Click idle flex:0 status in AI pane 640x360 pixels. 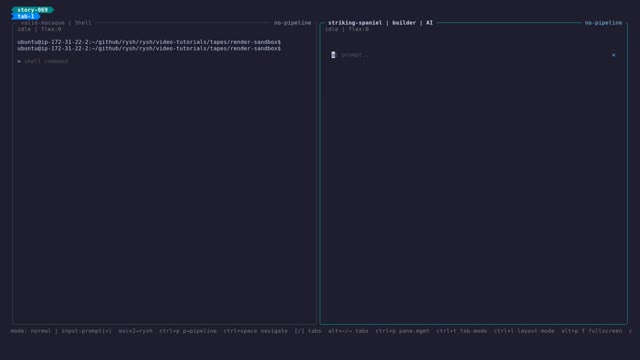point(347,29)
